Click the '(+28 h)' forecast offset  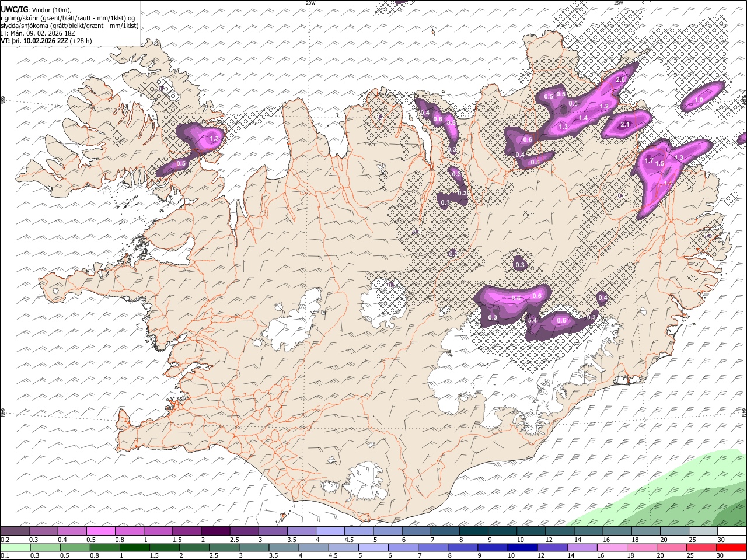pos(81,41)
